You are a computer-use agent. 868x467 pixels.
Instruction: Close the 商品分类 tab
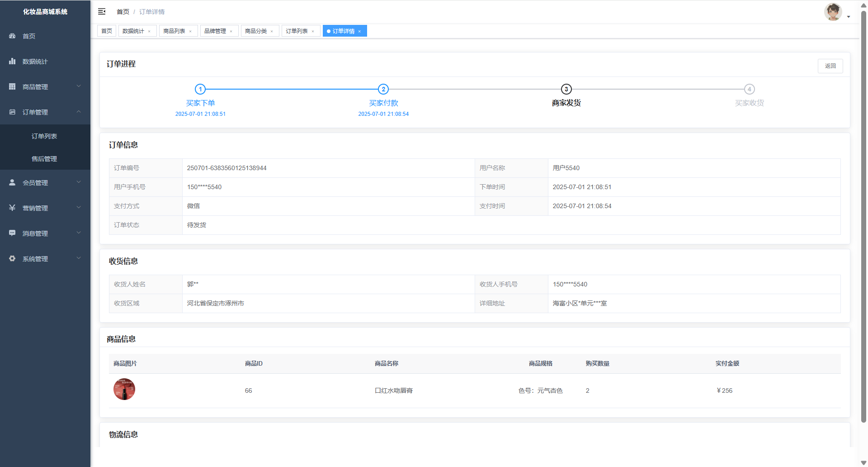tap(272, 32)
